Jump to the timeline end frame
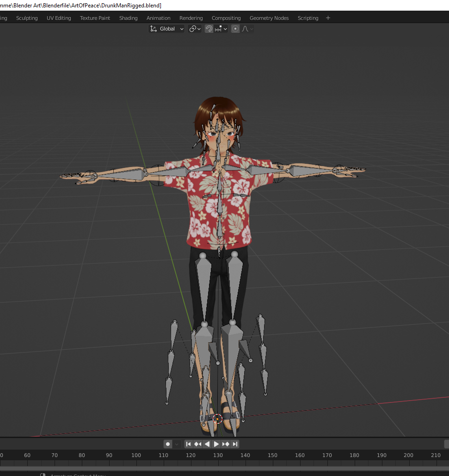This screenshot has width=449, height=476. pyautogui.click(x=235, y=444)
